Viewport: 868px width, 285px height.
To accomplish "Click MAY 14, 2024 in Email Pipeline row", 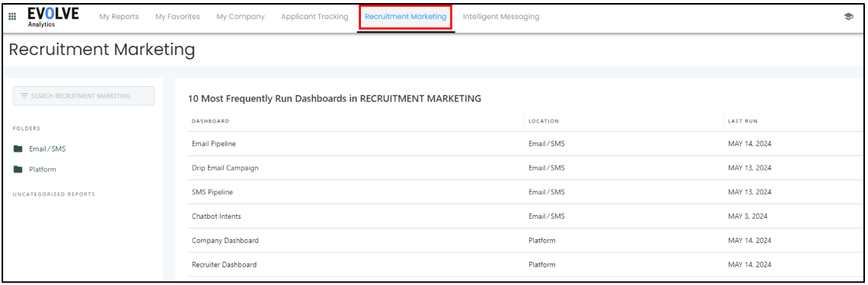I will pyautogui.click(x=749, y=143).
